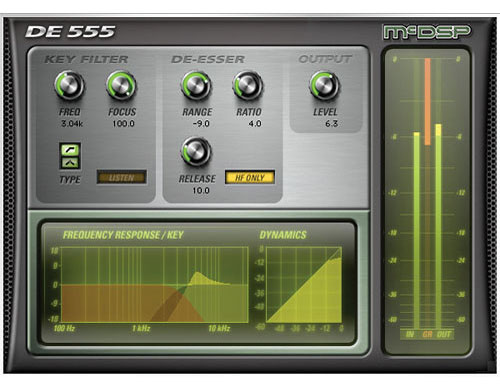This screenshot has width=500, height=385.
Task: Click the IN meter label
Action: click(410, 334)
